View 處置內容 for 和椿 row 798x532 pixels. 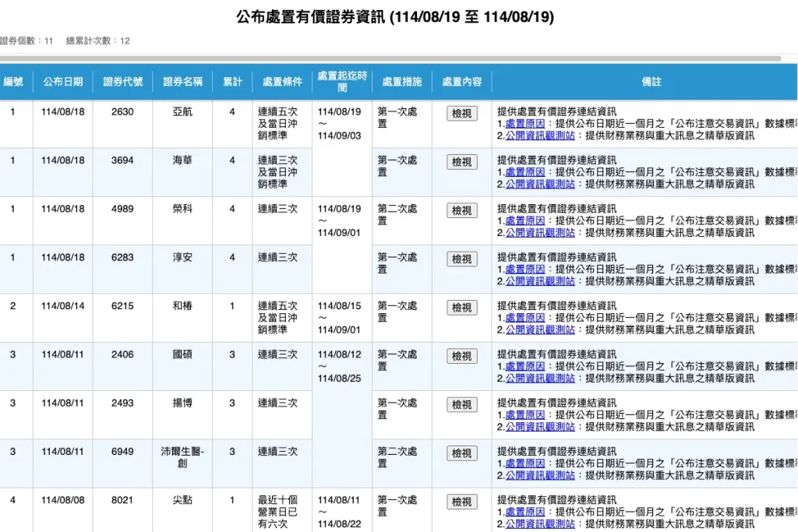[461, 308]
